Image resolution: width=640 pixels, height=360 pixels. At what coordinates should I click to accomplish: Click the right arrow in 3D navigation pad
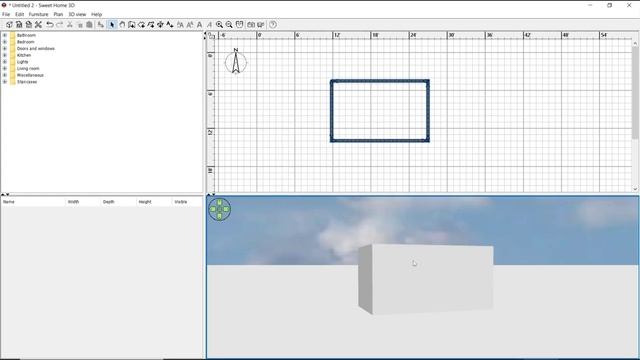point(227,209)
